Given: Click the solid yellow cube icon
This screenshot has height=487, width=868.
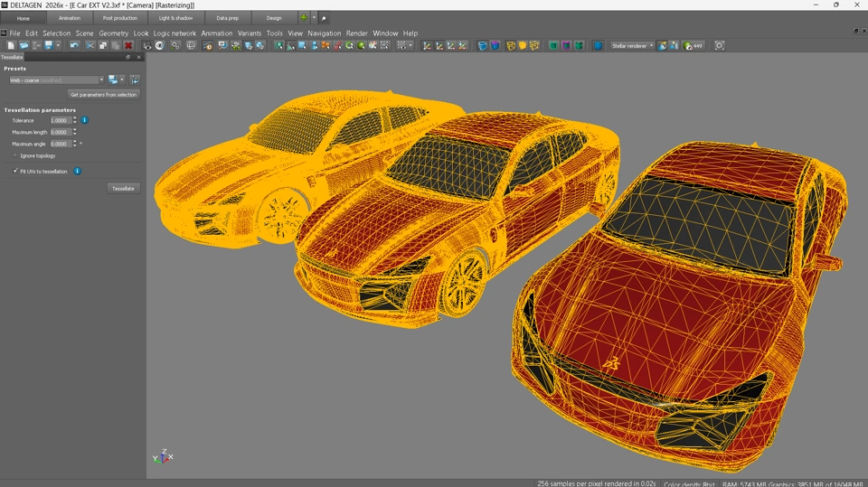Looking at the screenshot, I should point(523,46).
